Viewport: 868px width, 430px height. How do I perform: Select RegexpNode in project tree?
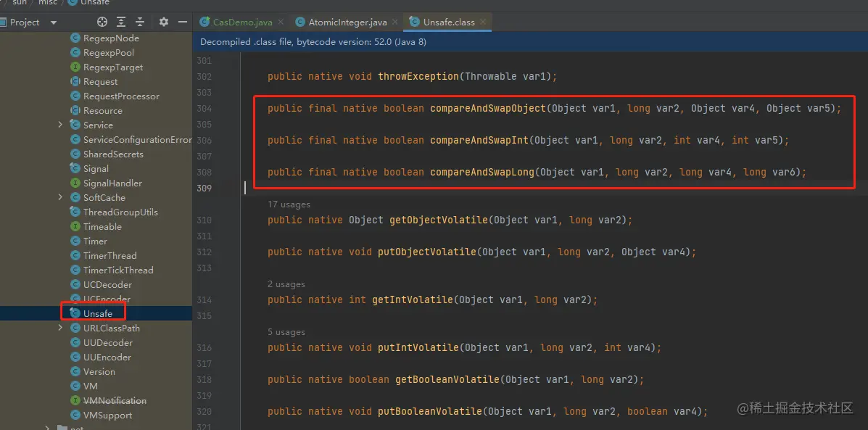(111, 38)
